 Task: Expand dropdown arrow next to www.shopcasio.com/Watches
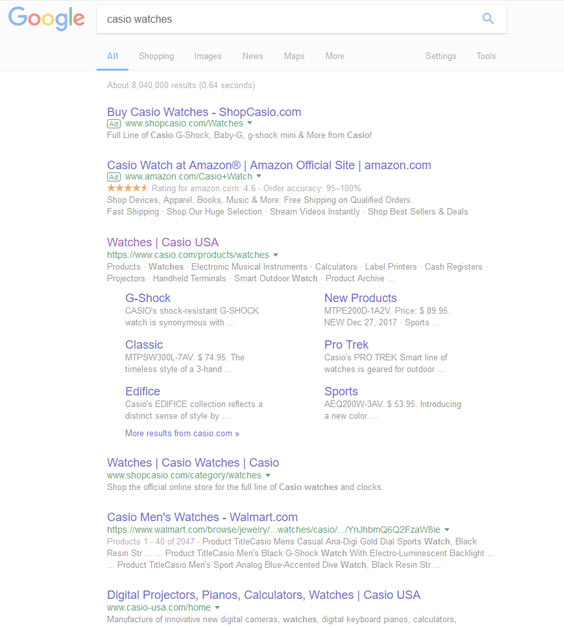[x=249, y=123]
